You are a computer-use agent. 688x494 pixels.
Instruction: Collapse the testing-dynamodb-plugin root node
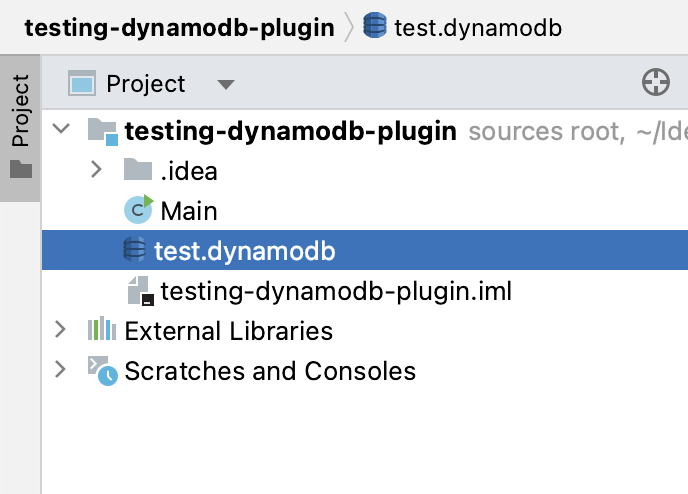click(61, 129)
